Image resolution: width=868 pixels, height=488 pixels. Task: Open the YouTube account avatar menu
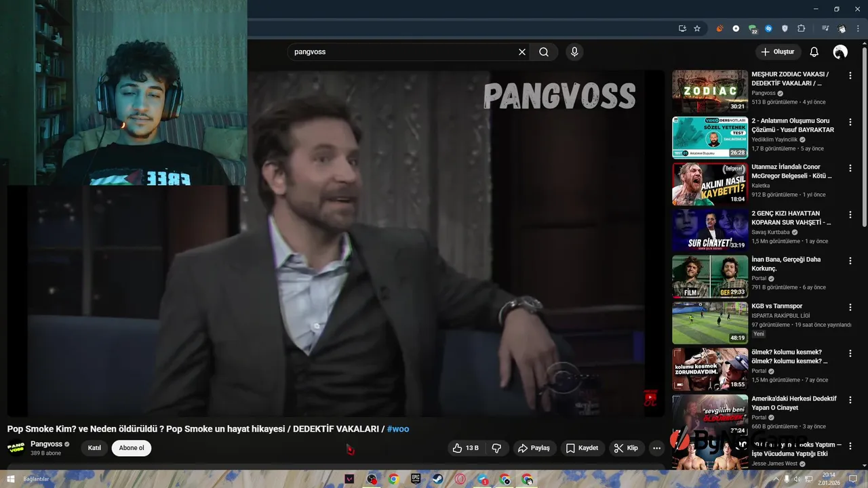(840, 52)
